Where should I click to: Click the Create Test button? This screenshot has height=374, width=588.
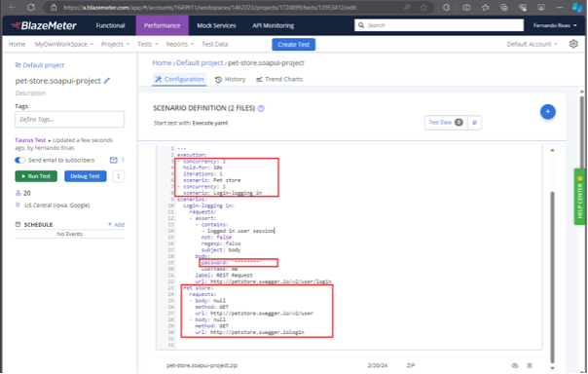[294, 44]
